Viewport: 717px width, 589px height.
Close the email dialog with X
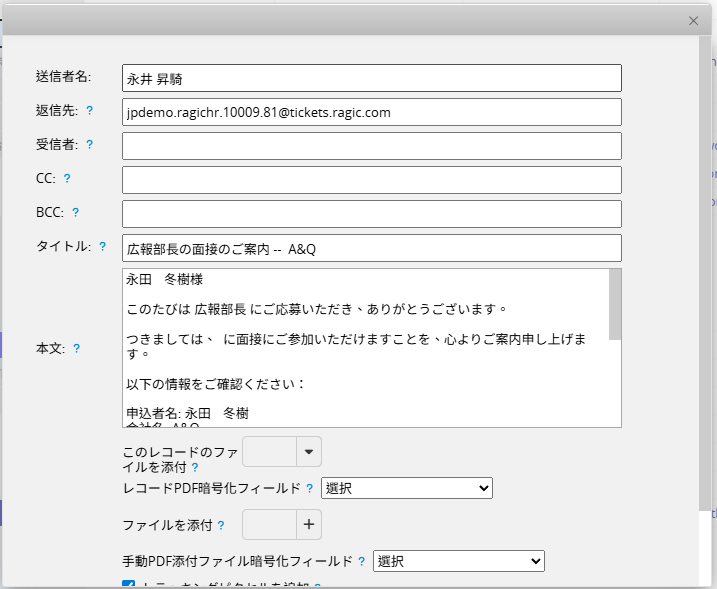(x=694, y=20)
